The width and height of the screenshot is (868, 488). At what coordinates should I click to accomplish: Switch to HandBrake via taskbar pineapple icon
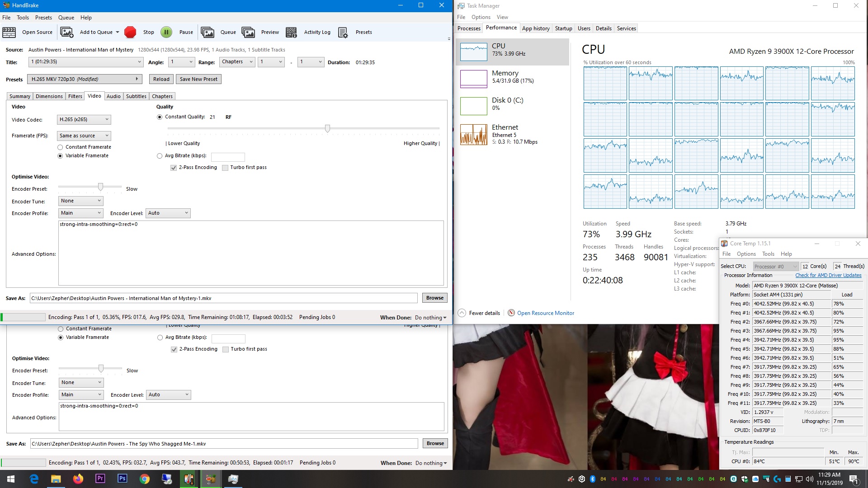click(x=211, y=479)
